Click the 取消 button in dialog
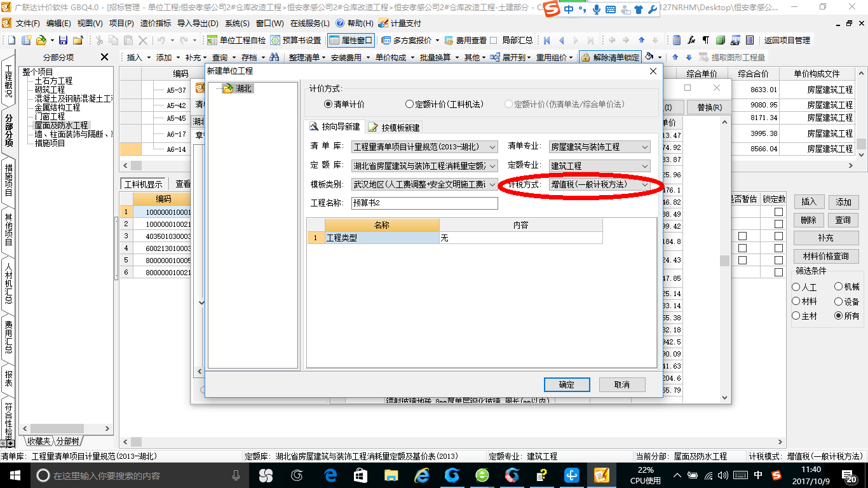Image resolution: width=868 pixels, height=488 pixels. [622, 384]
